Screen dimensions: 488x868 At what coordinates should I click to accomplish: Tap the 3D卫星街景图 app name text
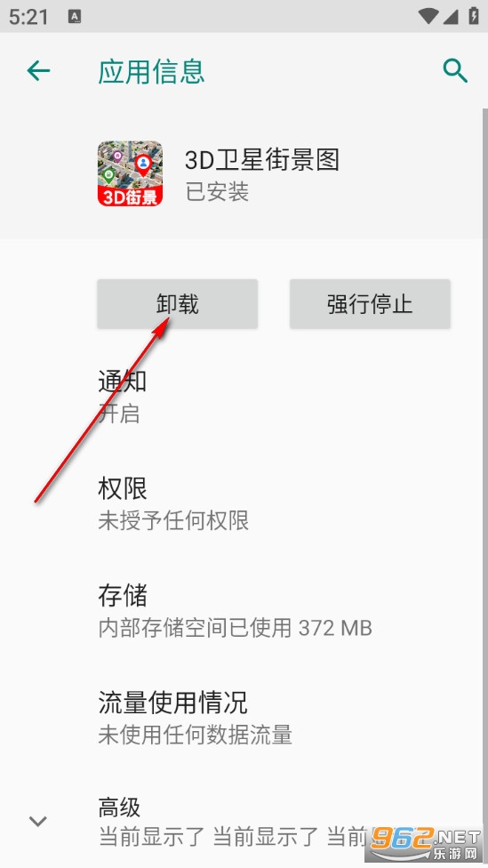coord(261,160)
